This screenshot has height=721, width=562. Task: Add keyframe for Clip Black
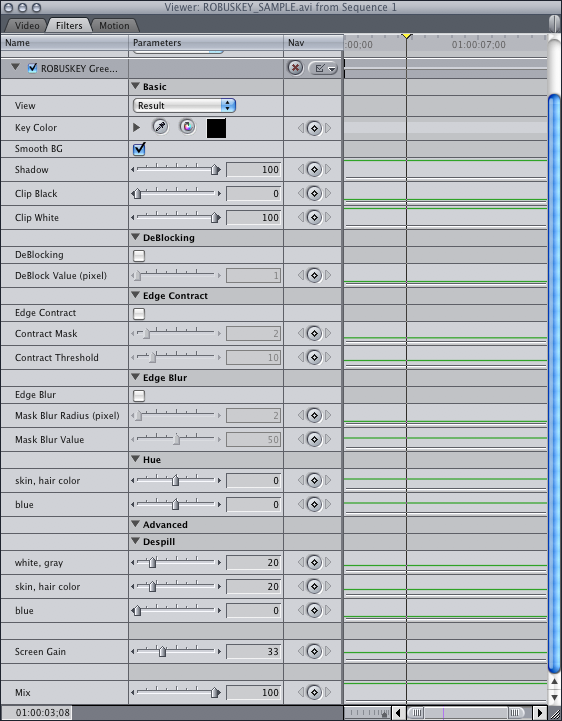314,193
